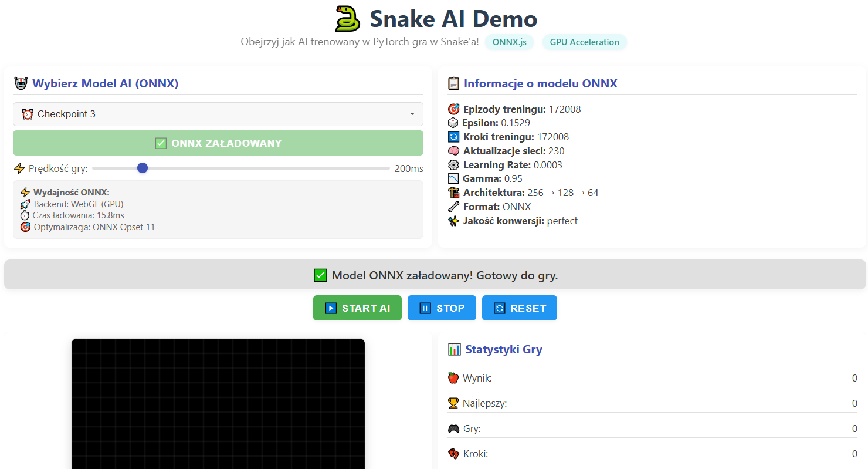Click the dropdown arrow of the model selector
The height and width of the screenshot is (469, 868).
[412, 114]
